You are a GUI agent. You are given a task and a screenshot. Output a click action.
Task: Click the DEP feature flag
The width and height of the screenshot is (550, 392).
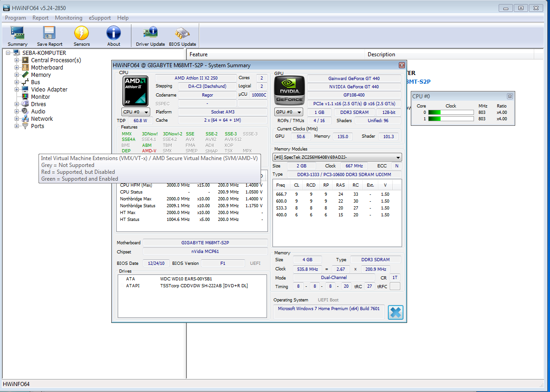[126, 151]
